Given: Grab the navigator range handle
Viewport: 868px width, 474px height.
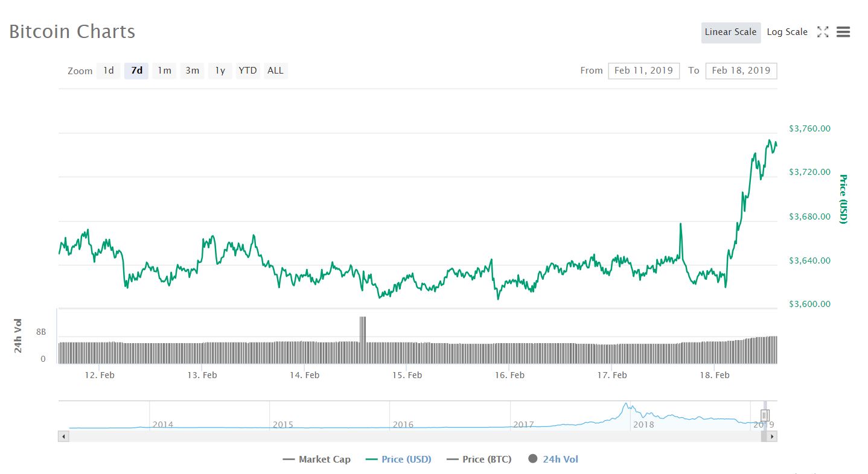Looking at the screenshot, I should [x=765, y=415].
